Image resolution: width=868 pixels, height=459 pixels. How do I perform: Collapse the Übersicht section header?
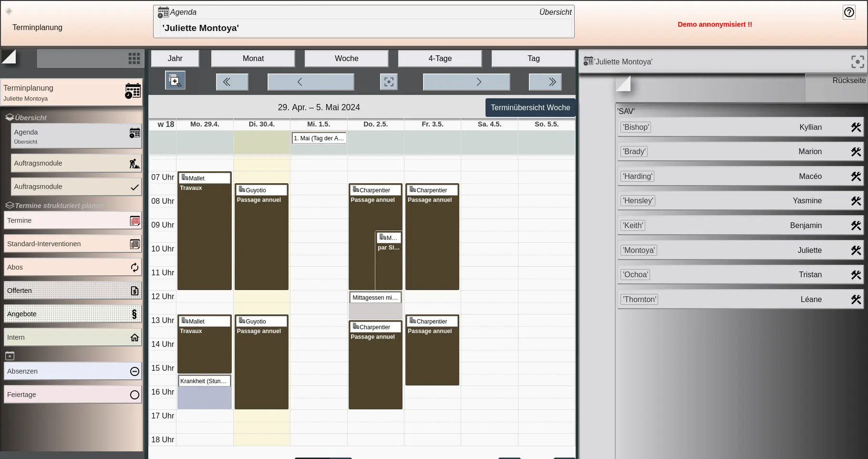(x=26, y=117)
